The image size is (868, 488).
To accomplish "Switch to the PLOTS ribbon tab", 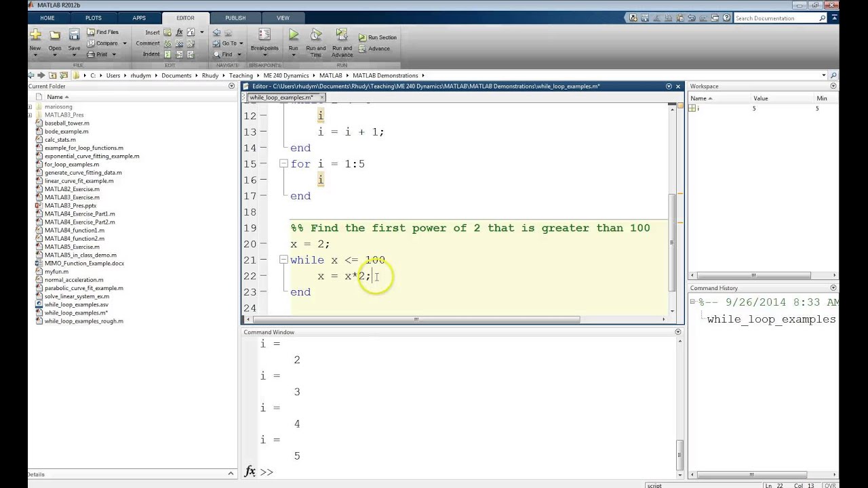I will [x=94, y=18].
